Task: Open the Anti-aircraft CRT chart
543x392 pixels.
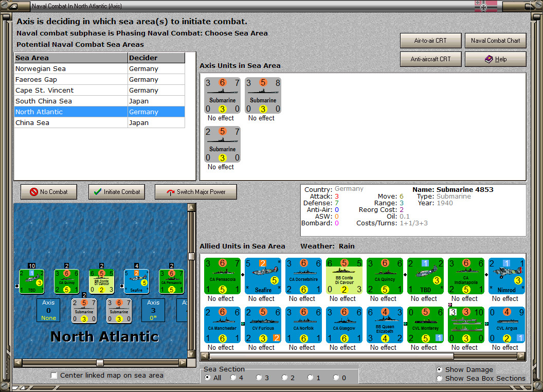Action: 430,59
